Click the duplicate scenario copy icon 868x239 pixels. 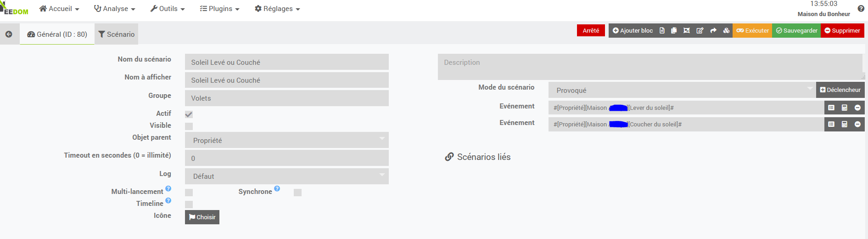[x=674, y=31]
